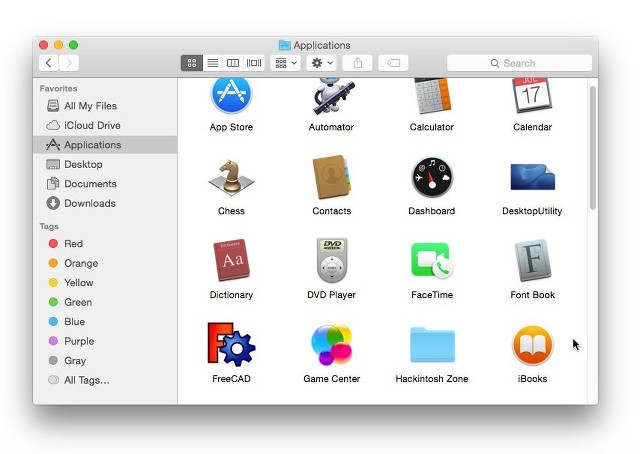Screen dimensions: 640x454
Task: Show All Tags in sidebar
Action: click(x=105, y=380)
